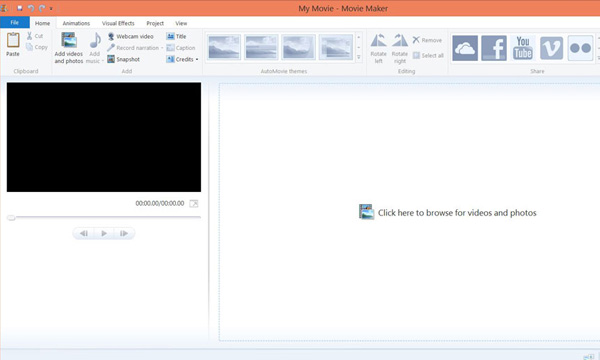
Task: Share movie to Facebook
Action: [x=494, y=48]
